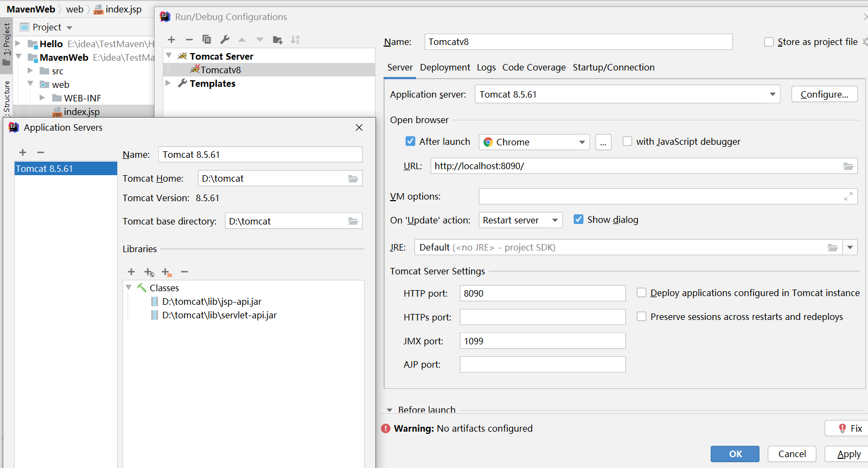Viewport: 868px width, 468px height.
Task: Collapse Tomcat Server tree node
Action: (169, 56)
